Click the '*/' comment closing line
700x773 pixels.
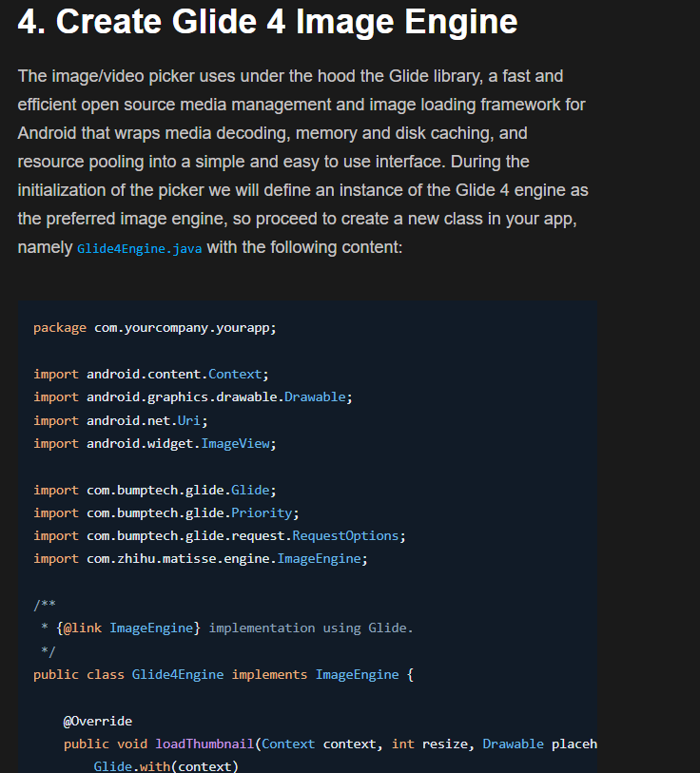tap(48, 651)
